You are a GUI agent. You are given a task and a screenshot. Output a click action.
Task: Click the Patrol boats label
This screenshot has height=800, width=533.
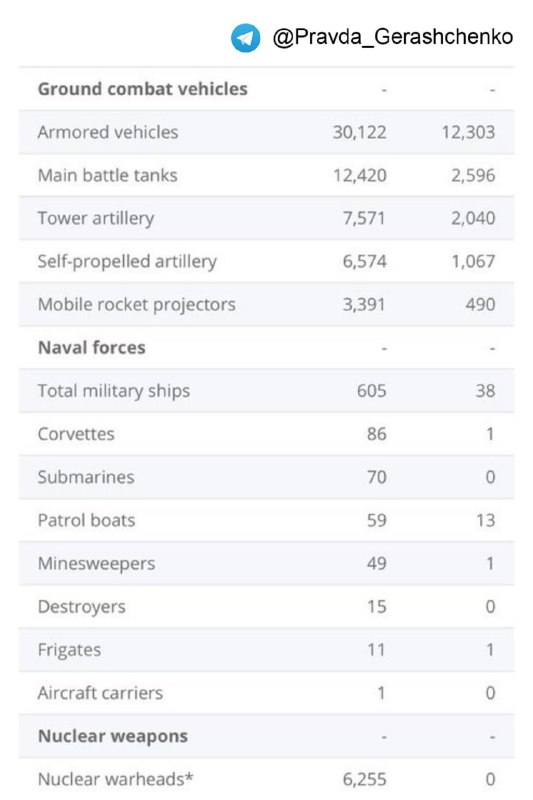pyautogui.click(x=86, y=520)
